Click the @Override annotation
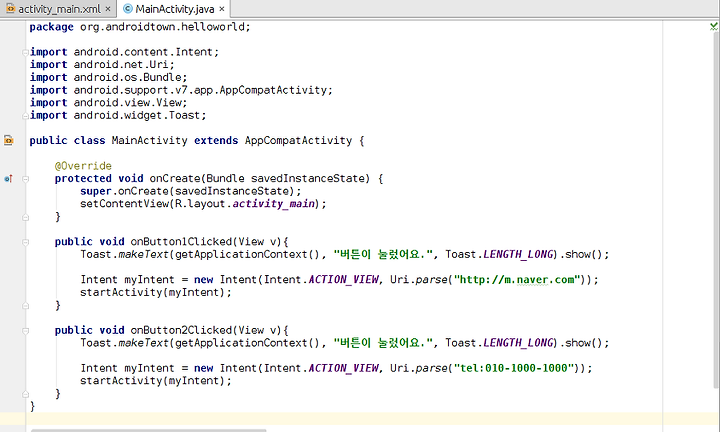This screenshot has height=432, width=720. tap(83, 165)
